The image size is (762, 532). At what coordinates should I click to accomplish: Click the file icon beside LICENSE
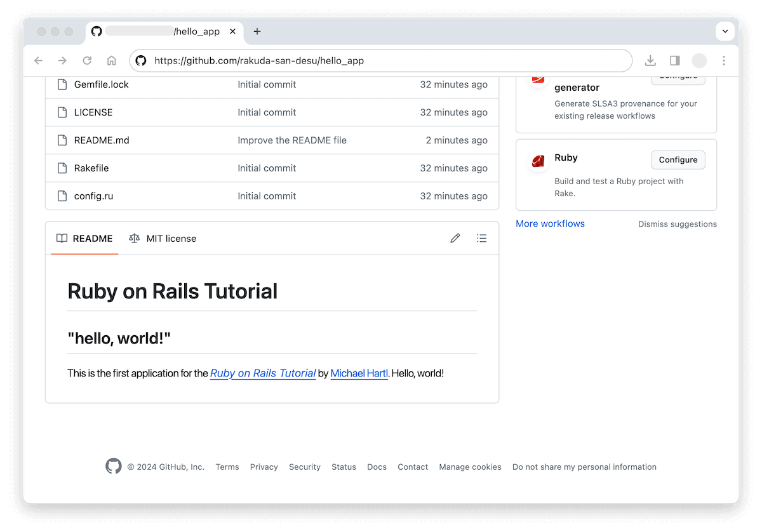[62, 112]
